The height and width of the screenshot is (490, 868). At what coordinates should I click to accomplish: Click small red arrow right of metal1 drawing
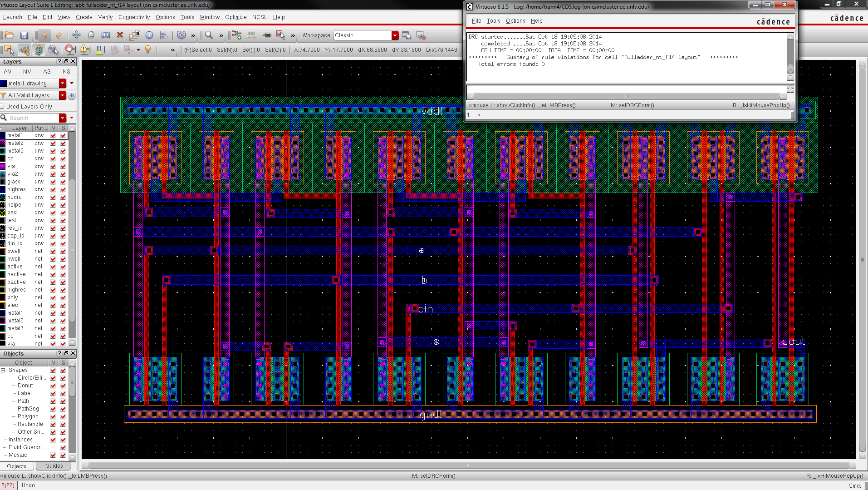point(72,84)
